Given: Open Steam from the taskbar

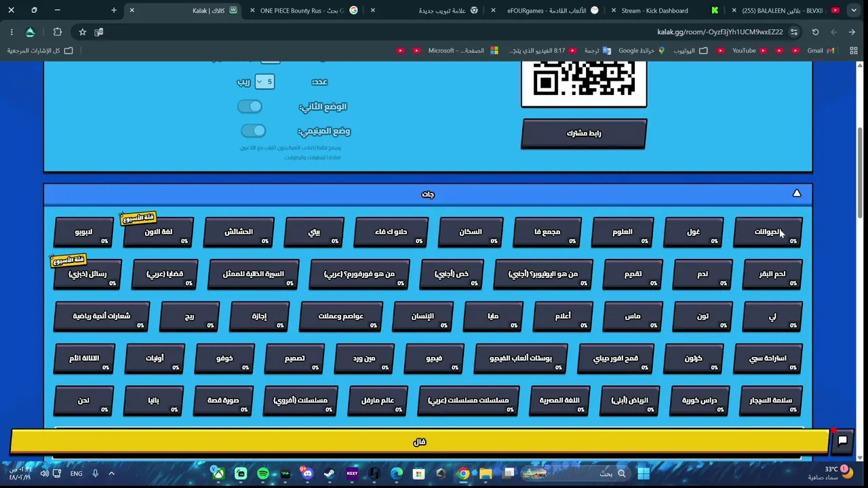Looking at the screenshot, I should (x=330, y=473).
